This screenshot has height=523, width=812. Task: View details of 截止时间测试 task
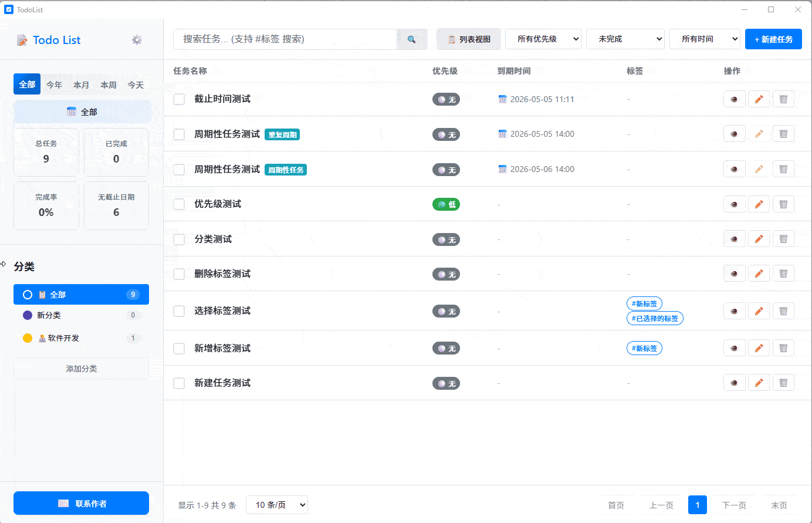tap(734, 99)
